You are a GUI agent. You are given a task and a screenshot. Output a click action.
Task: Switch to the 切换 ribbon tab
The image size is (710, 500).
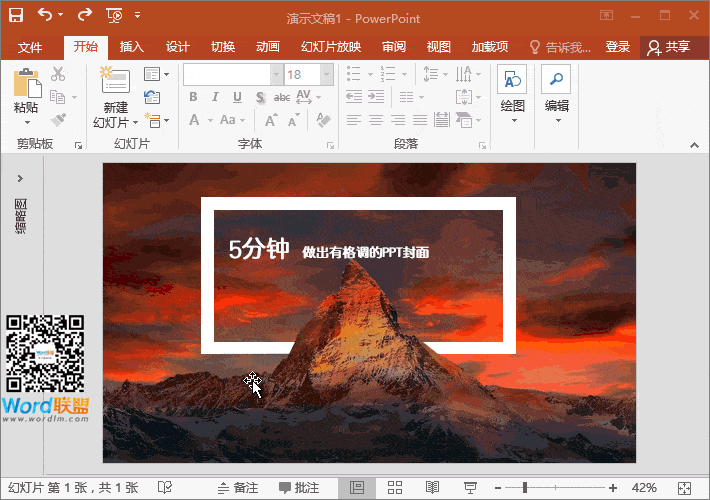point(223,47)
